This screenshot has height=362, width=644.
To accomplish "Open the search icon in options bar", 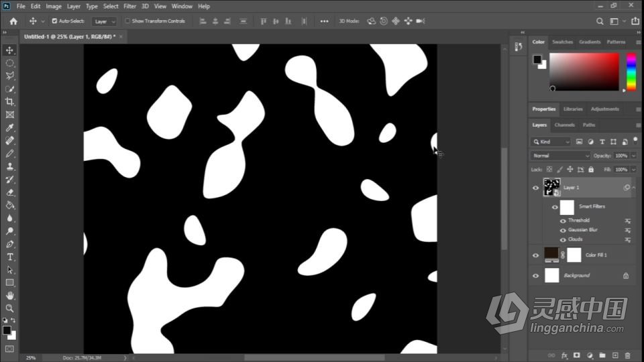I will [600, 21].
